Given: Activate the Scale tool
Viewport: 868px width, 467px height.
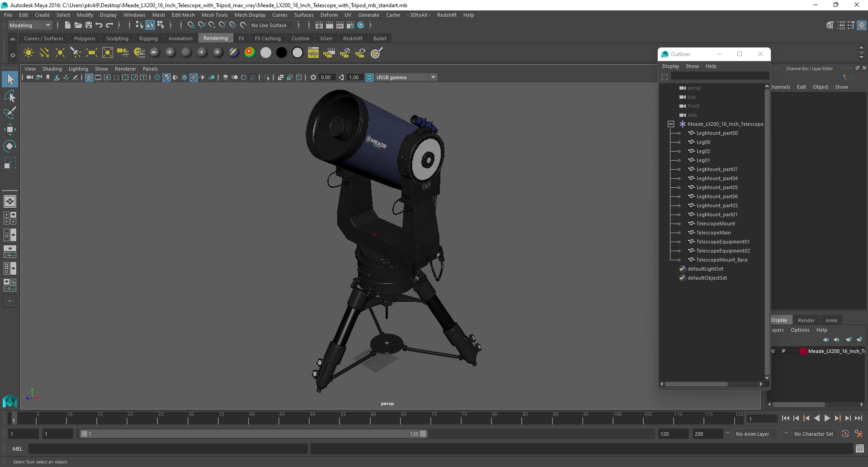Looking at the screenshot, I should (x=10, y=163).
